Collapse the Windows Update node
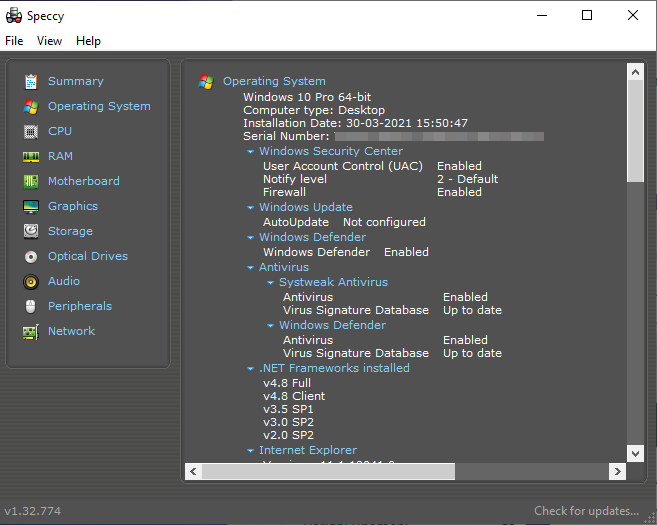This screenshot has height=525, width=657. point(251,208)
